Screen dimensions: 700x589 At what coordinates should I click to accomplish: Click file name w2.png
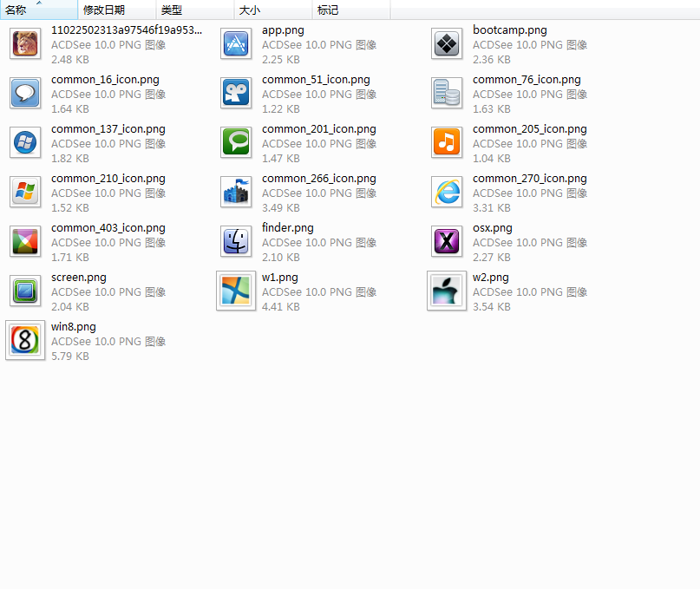coord(491,278)
